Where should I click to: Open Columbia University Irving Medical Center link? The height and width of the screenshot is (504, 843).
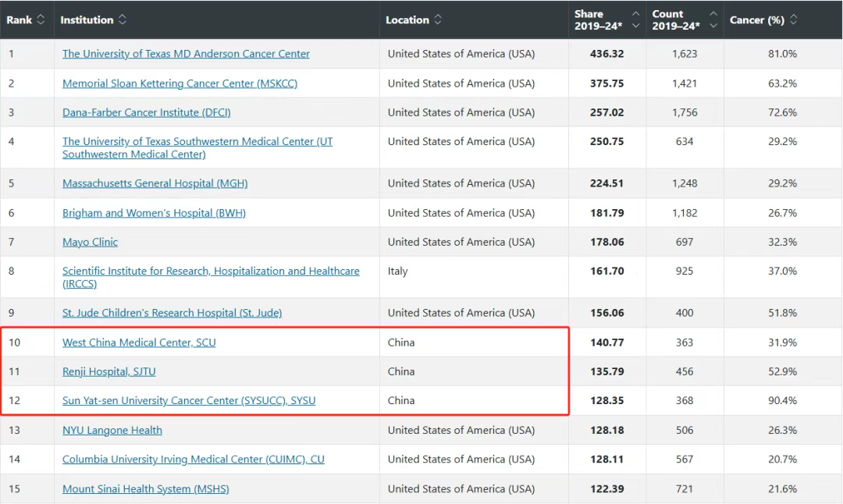[x=194, y=459]
